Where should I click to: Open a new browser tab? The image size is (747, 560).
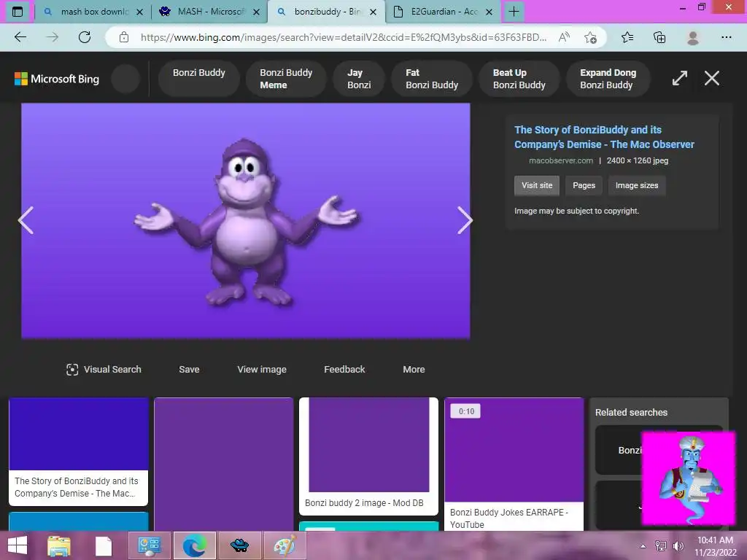pyautogui.click(x=514, y=12)
